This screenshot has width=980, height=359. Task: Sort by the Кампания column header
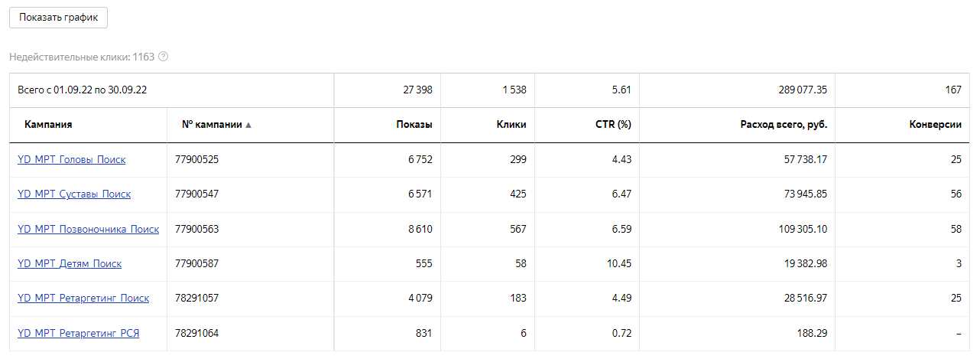[48, 124]
